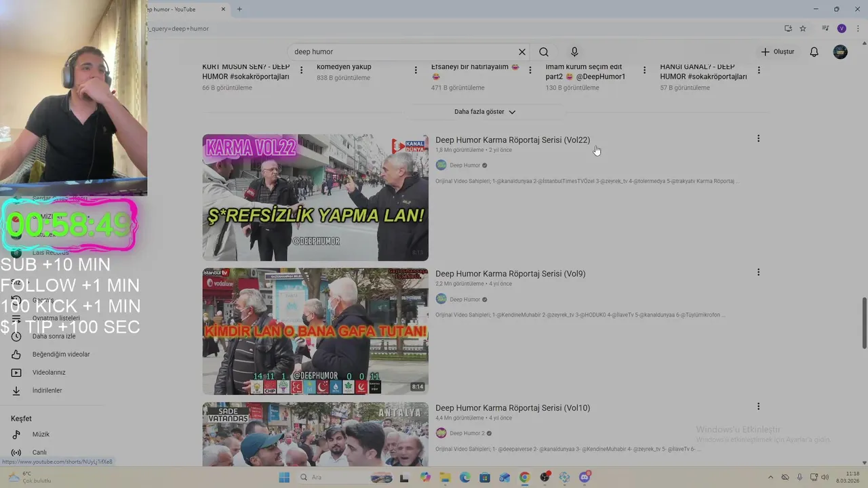Open the 'Kimdir lan o bana' thumbnail
The image size is (868, 488).
(x=315, y=331)
